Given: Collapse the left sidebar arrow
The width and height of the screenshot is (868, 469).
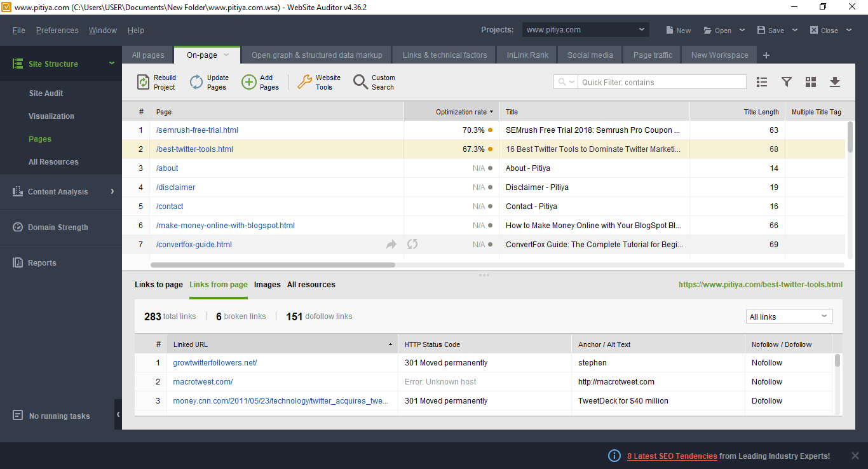Looking at the screenshot, I should (118, 414).
